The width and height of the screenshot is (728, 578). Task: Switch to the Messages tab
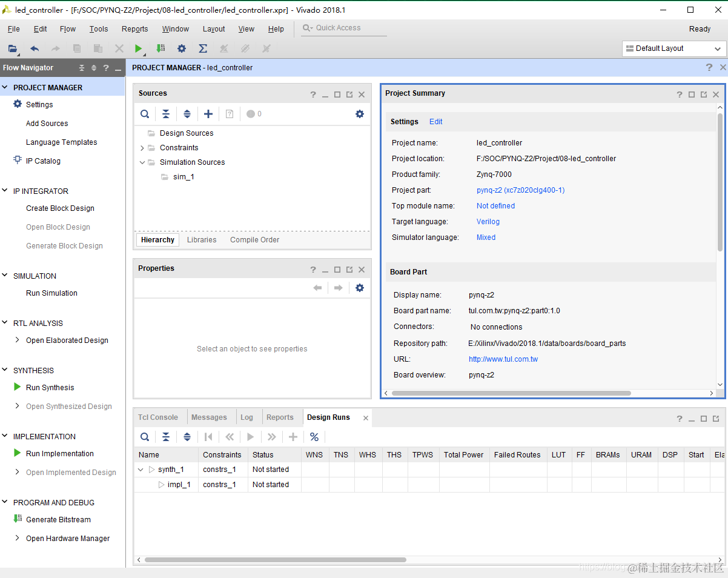pyautogui.click(x=209, y=417)
